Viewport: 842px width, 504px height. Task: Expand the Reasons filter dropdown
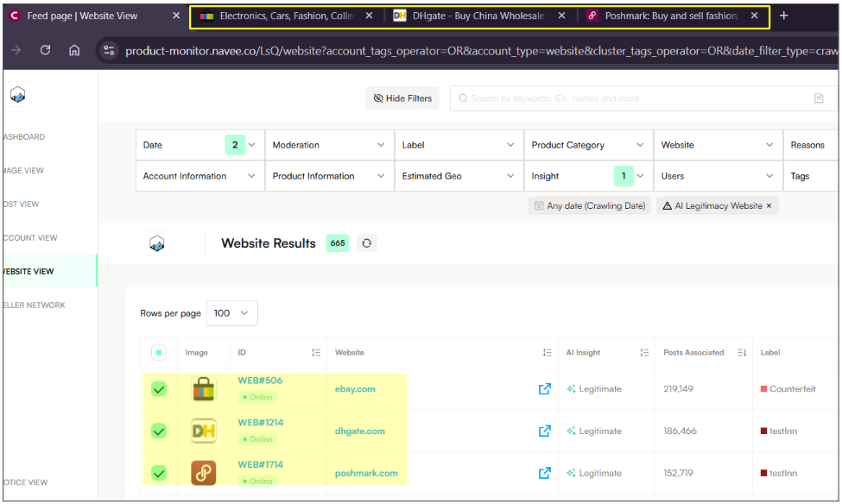click(811, 145)
